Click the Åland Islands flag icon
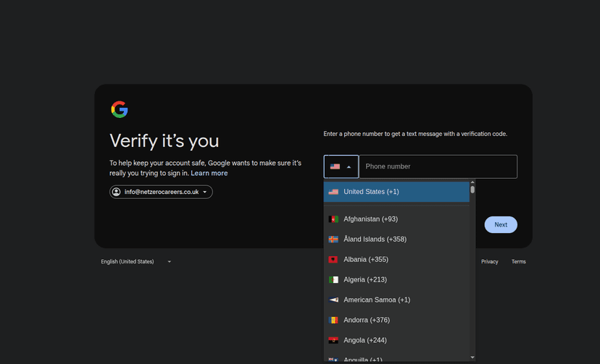Viewport: 600px width, 364px height. pos(333,240)
